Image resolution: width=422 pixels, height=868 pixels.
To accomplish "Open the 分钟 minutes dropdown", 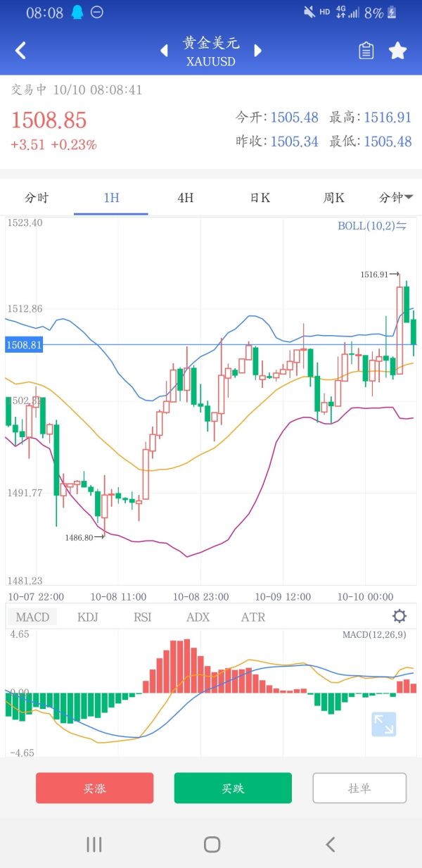I will (395, 198).
